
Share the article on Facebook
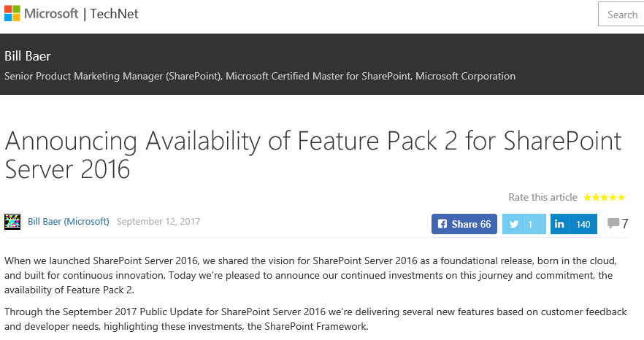tap(464, 224)
